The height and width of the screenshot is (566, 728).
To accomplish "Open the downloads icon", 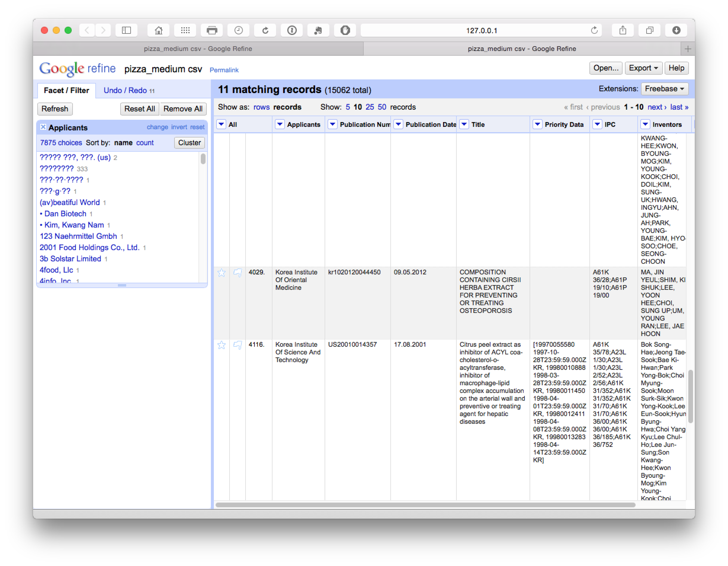I will (676, 30).
